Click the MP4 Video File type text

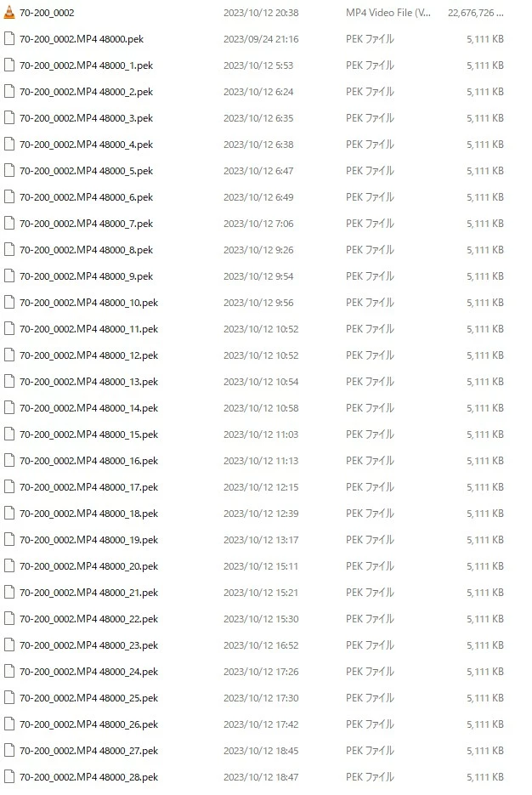click(x=388, y=13)
